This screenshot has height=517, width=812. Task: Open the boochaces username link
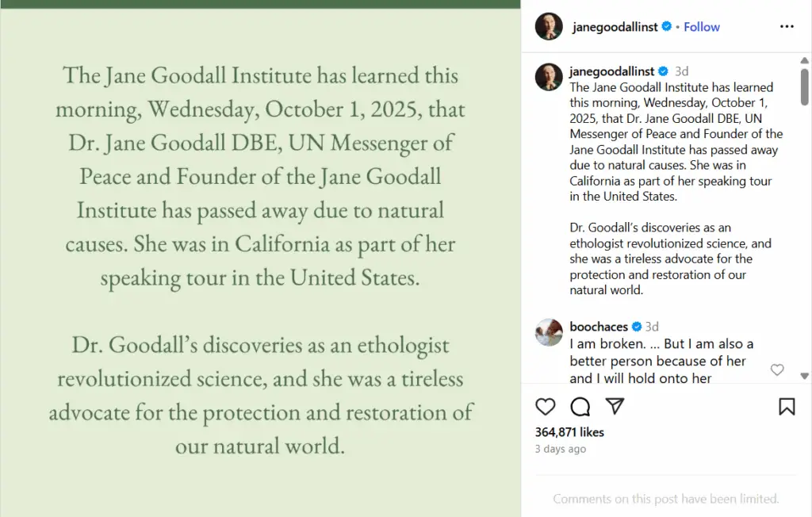coord(599,327)
